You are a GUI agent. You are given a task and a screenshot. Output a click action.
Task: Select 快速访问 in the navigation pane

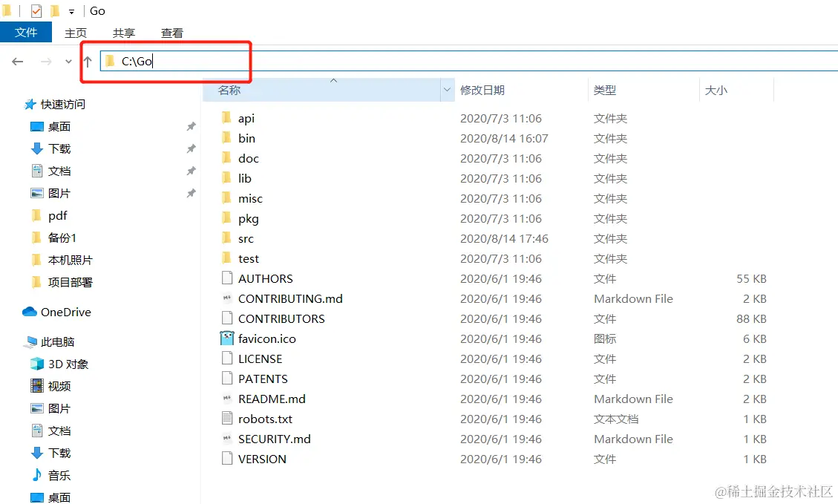pos(62,104)
